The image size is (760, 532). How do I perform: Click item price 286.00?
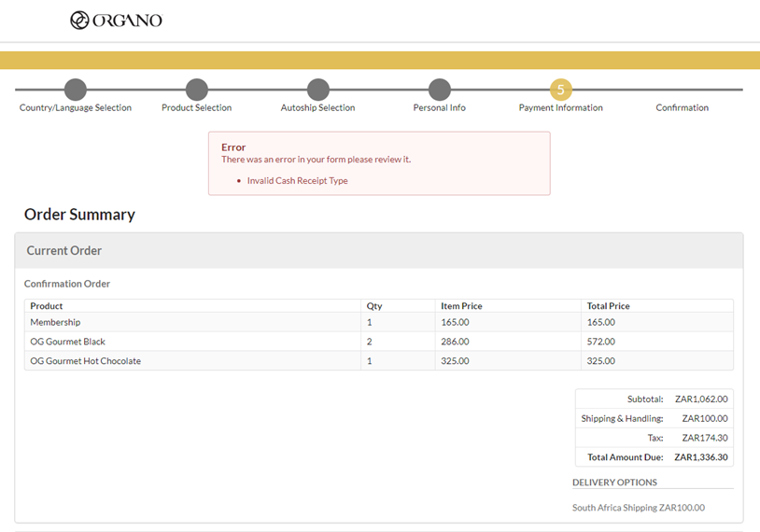455,342
